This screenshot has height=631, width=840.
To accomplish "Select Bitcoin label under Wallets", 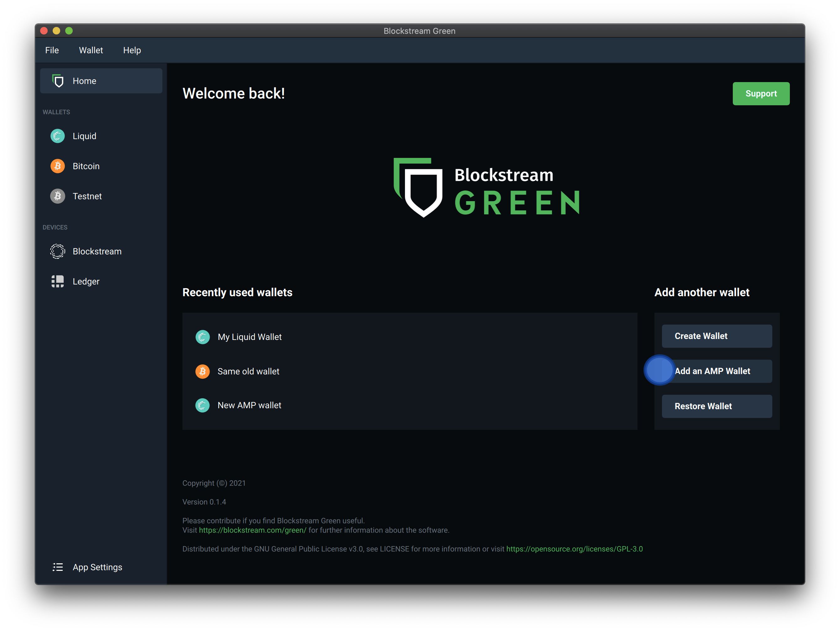I will pos(86,166).
